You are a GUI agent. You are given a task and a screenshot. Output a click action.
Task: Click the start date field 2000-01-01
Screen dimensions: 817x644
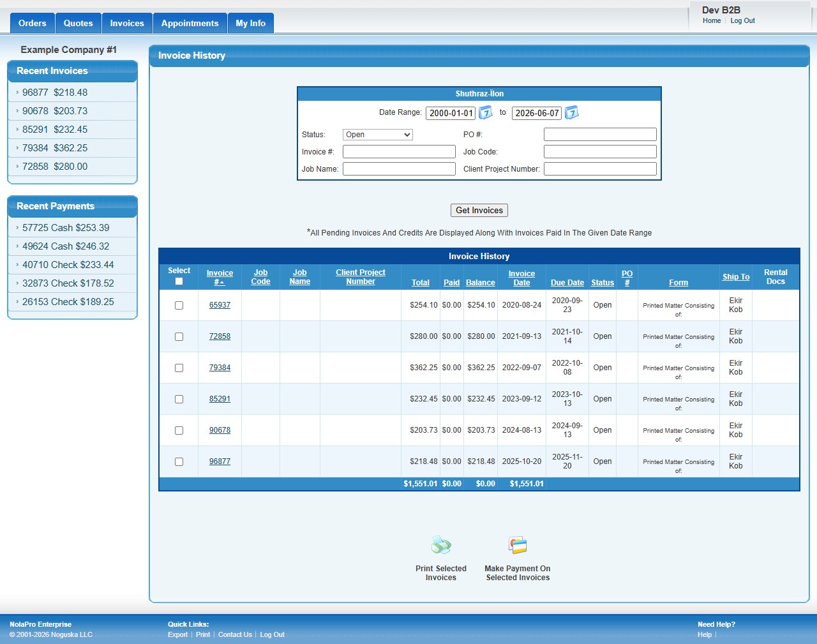(x=451, y=113)
